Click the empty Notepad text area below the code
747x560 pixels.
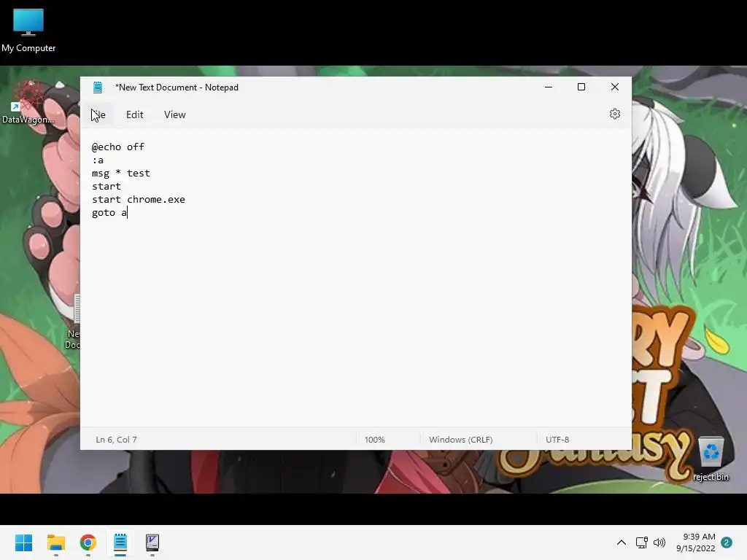tap(355, 324)
